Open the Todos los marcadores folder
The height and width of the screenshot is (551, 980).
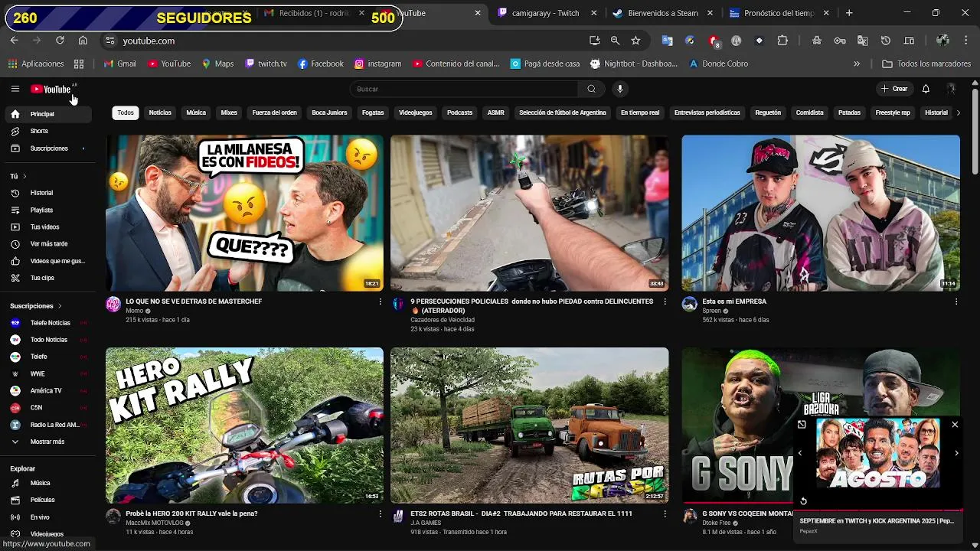[927, 64]
